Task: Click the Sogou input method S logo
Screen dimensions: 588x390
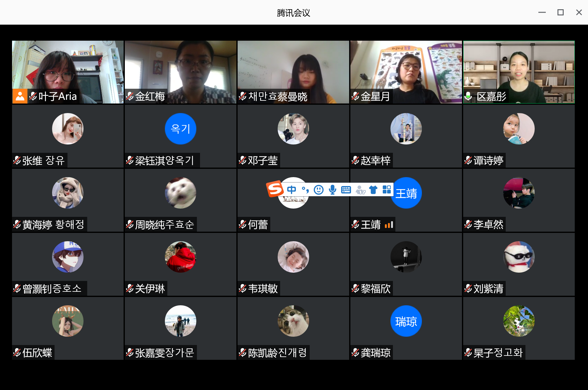Action: 275,189
